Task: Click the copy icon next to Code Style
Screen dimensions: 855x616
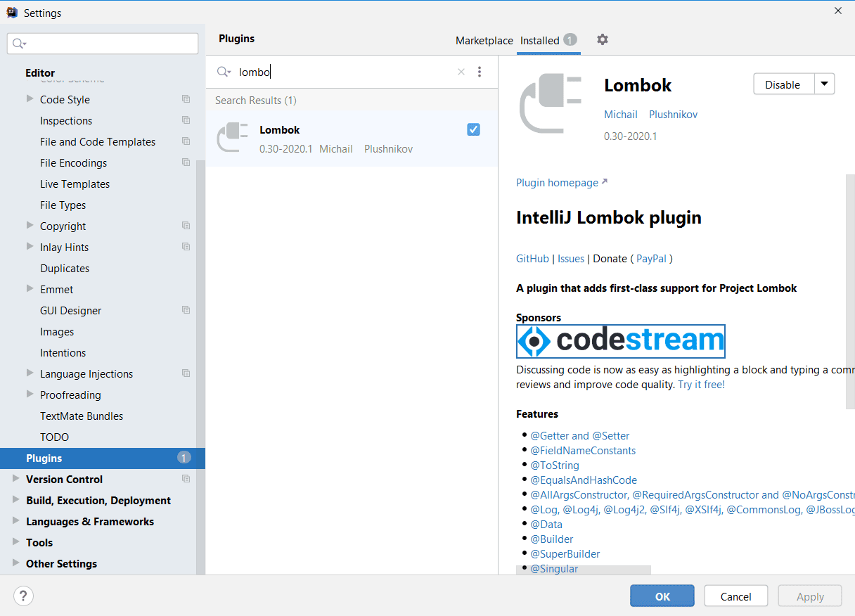Action: coord(186,99)
